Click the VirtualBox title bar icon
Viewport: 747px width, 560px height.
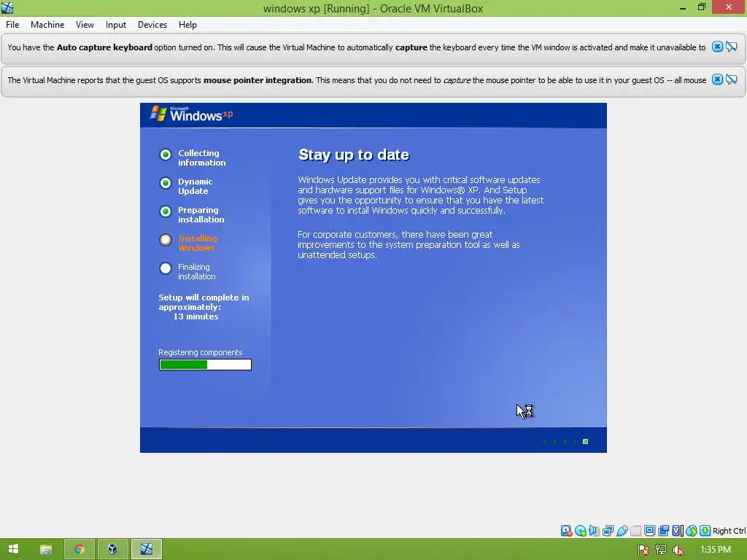[7, 7]
